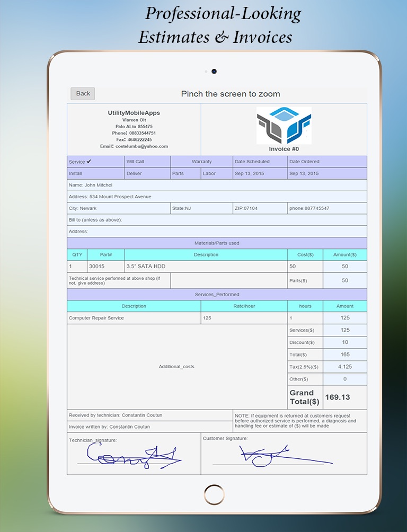The width and height of the screenshot is (407, 532).
Task: Click the 'Additional_costs' area label
Action: [176, 367]
